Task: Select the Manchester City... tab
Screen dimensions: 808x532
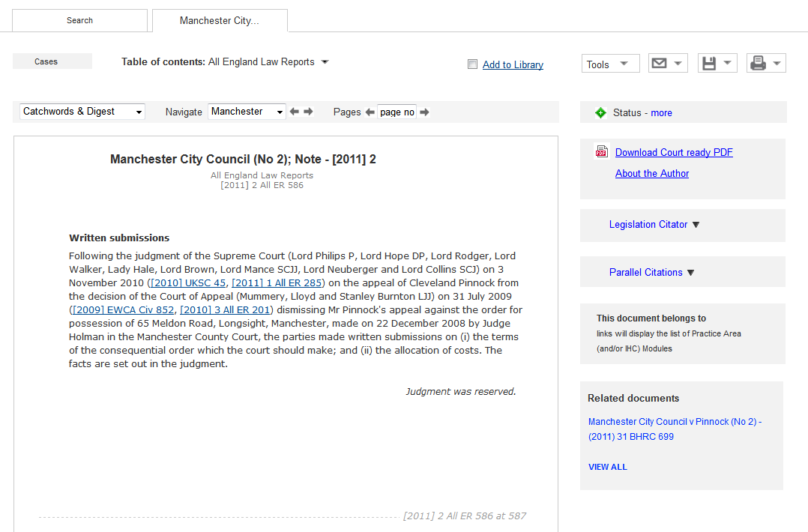Action: (220, 20)
